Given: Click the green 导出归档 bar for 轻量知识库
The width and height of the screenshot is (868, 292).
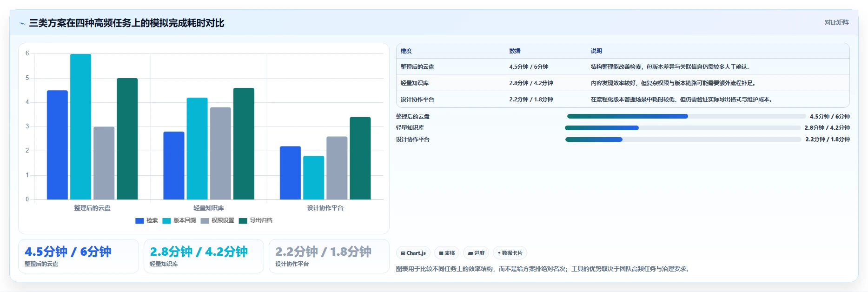Looking at the screenshot, I should (x=244, y=144).
